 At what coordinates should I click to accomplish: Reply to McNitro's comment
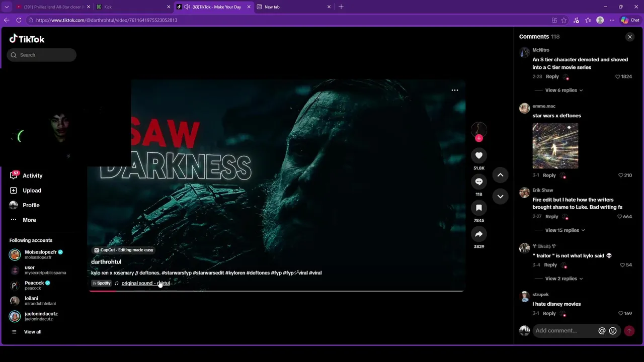click(552, 76)
